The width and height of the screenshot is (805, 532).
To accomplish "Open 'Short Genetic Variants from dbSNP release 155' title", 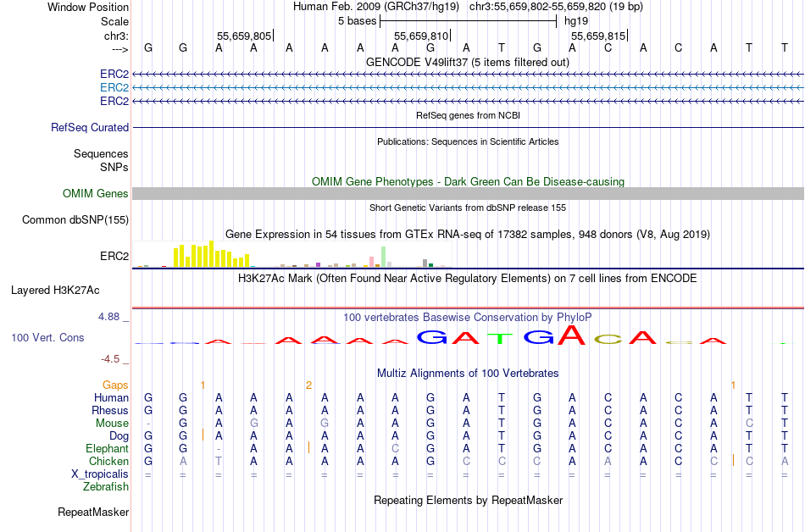I will coord(468,208).
